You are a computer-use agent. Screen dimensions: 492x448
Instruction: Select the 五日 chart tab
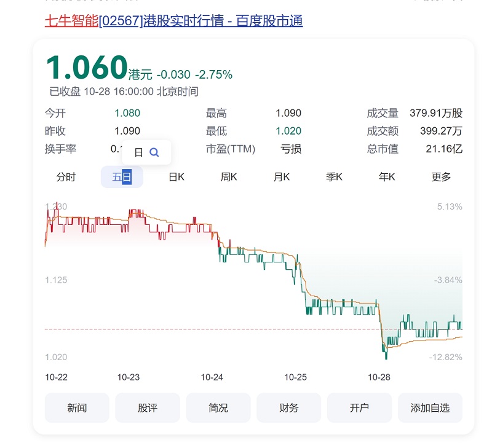(122, 177)
